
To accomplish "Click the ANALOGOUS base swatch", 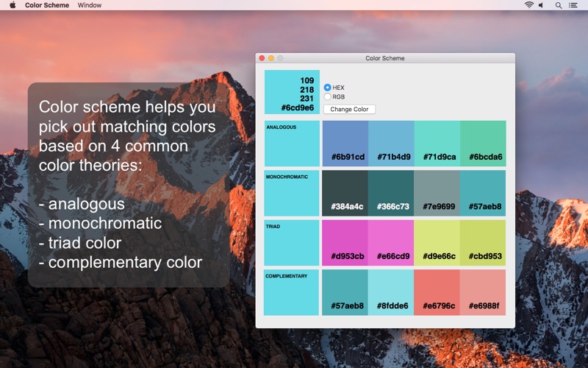I will pos(292,144).
